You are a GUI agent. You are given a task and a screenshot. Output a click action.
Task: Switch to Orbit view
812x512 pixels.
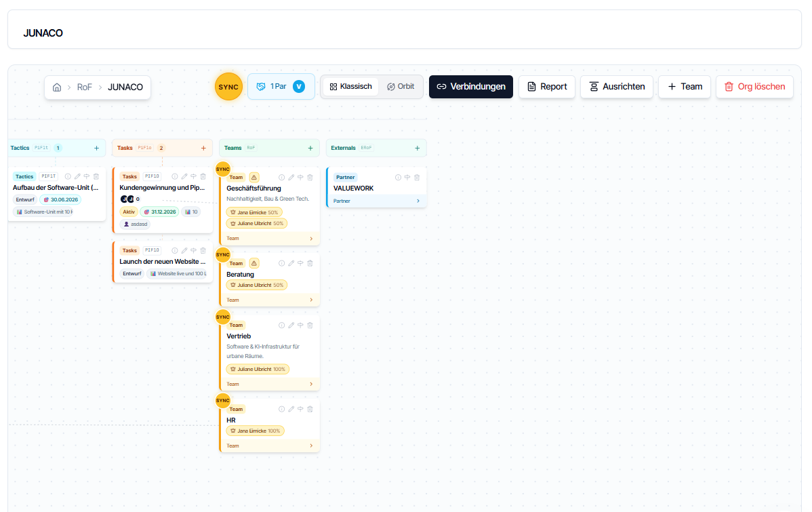401,87
